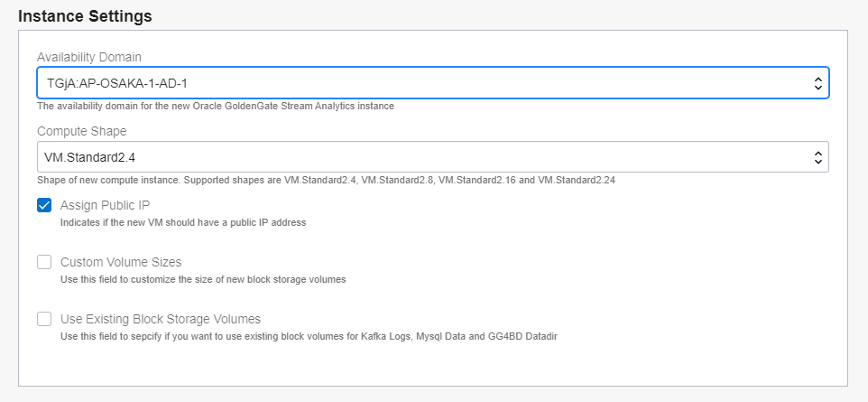This screenshot has width=868, height=402.
Task: Click the block storage volume size description
Action: (x=203, y=279)
